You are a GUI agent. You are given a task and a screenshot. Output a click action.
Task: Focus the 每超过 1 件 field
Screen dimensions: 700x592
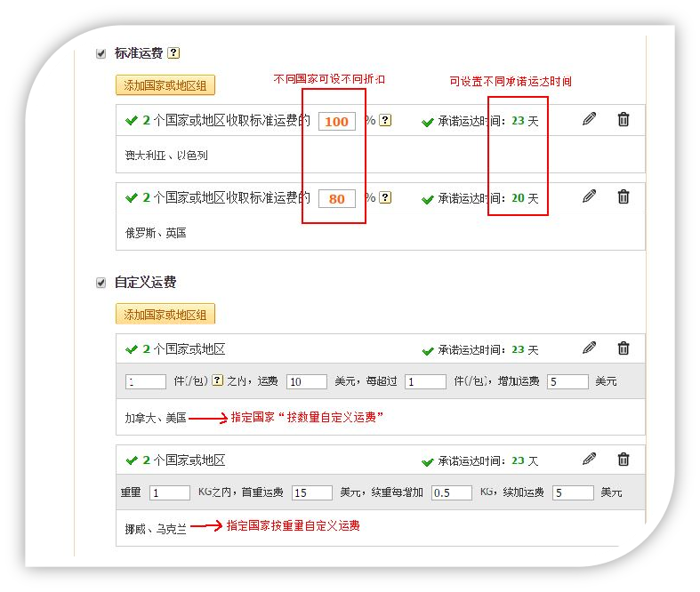tap(425, 382)
